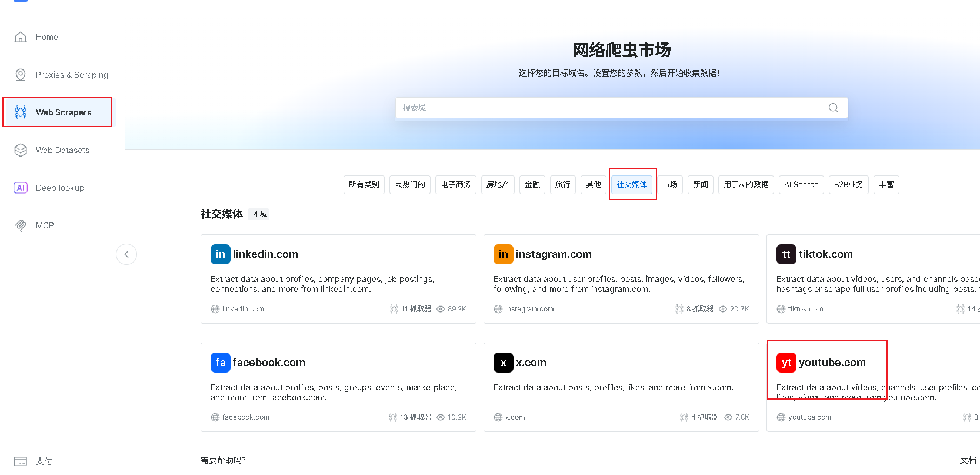Select the 最热门的 category tab

[x=410, y=185]
